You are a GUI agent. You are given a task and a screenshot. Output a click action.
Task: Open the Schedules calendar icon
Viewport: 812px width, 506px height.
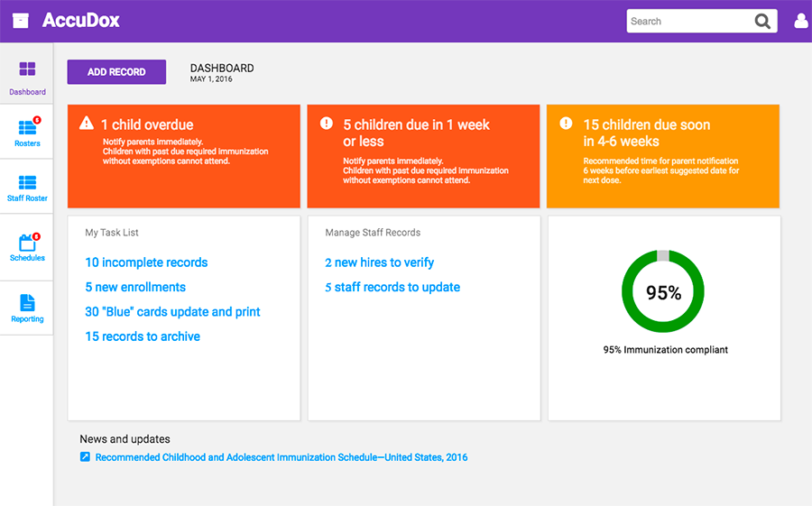click(27, 243)
